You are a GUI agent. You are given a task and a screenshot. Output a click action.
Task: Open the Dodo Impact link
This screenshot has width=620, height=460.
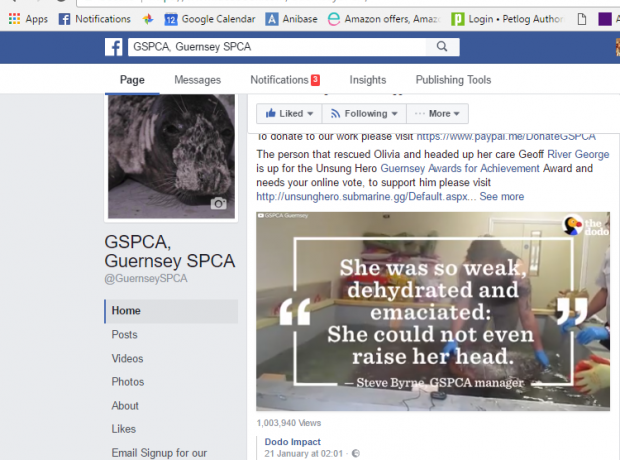[292, 442]
